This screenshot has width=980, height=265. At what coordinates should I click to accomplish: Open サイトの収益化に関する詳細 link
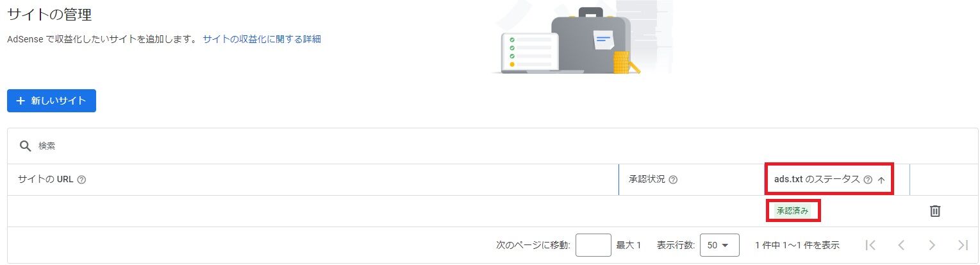(x=262, y=39)
